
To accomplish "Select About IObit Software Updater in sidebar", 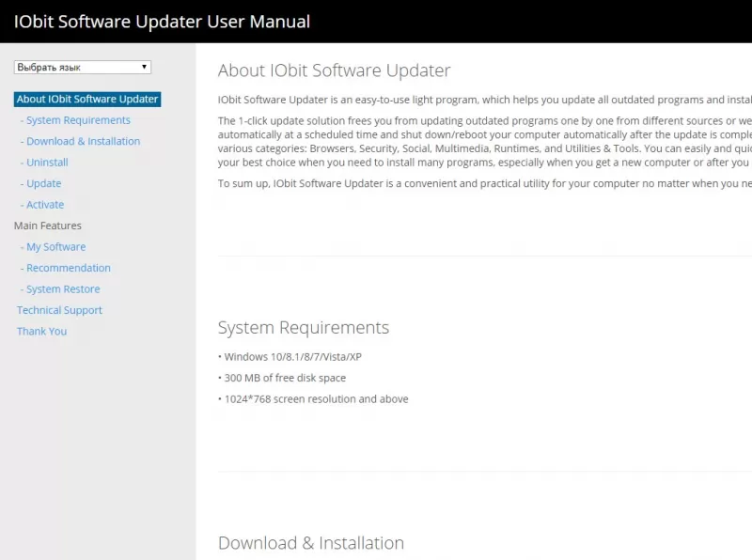I will pos(87,100).
